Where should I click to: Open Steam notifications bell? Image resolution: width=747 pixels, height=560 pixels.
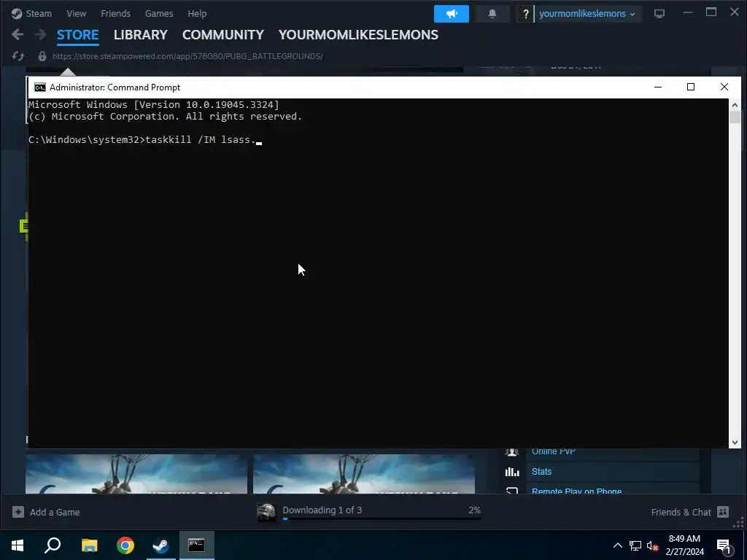click(492, 14)
